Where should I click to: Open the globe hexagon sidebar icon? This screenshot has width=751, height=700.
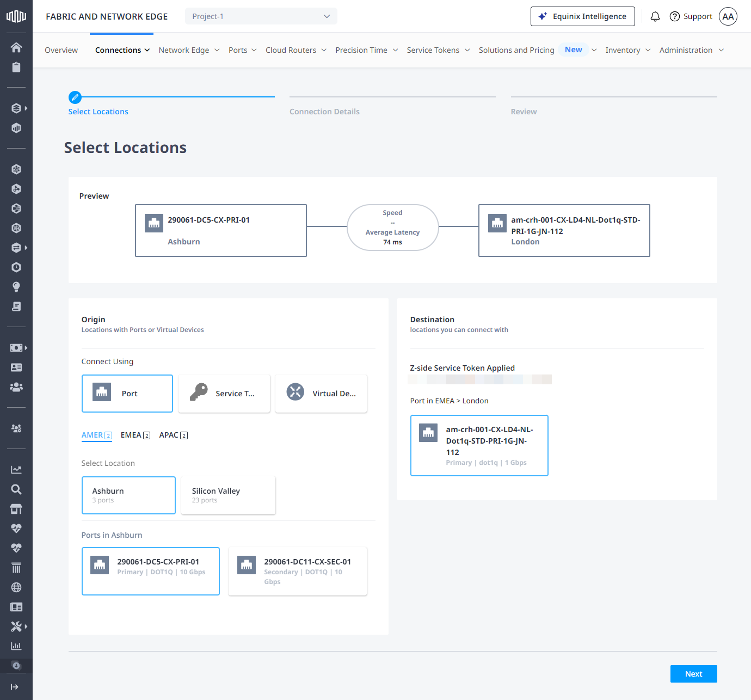pyautogui.click(x=16, y=228)
